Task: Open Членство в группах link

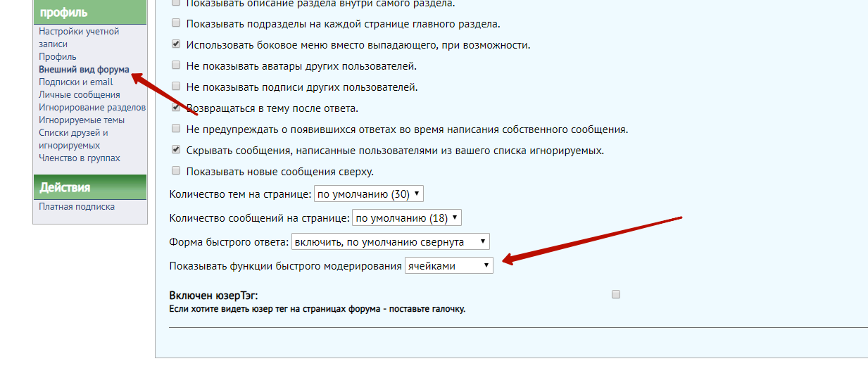Action: [x=80, y=158]
